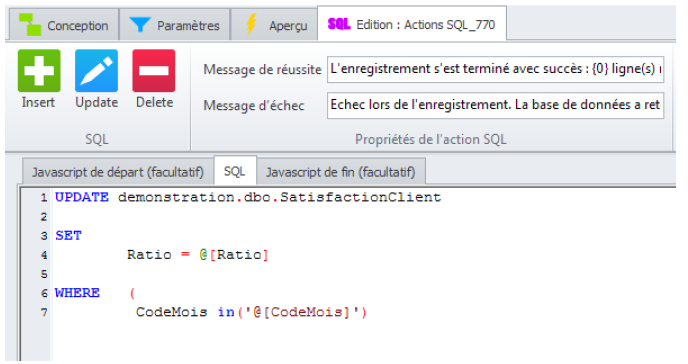Click the purple SQL edition icon

click(x=339, y=24)
